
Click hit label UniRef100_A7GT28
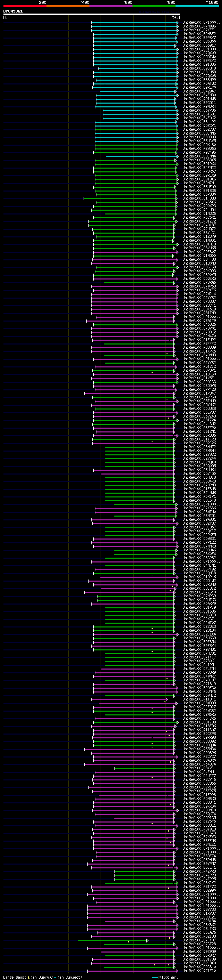(199, 944)
